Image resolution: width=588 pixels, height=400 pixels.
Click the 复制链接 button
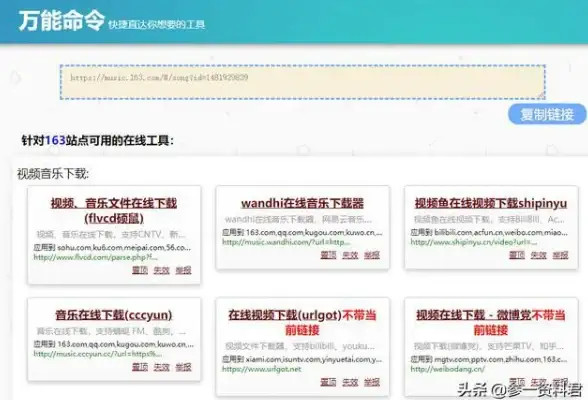coord(547,114)
